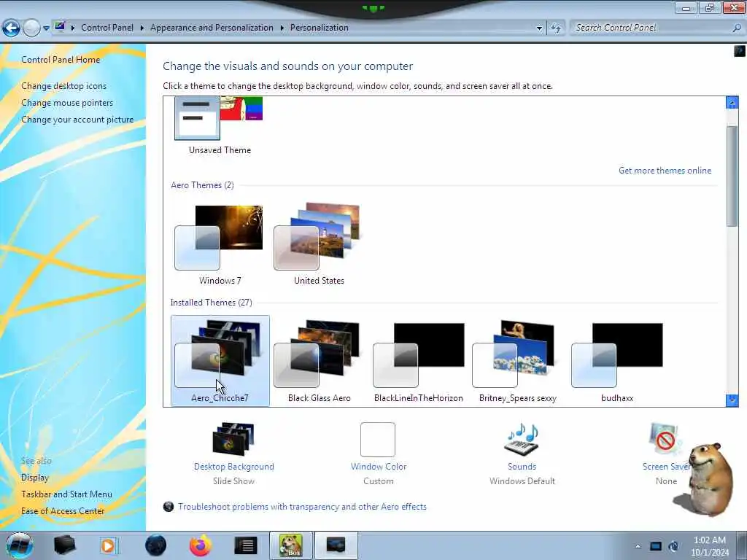Switch to Personalization taskbar window
747x560 pixels.
336,545
